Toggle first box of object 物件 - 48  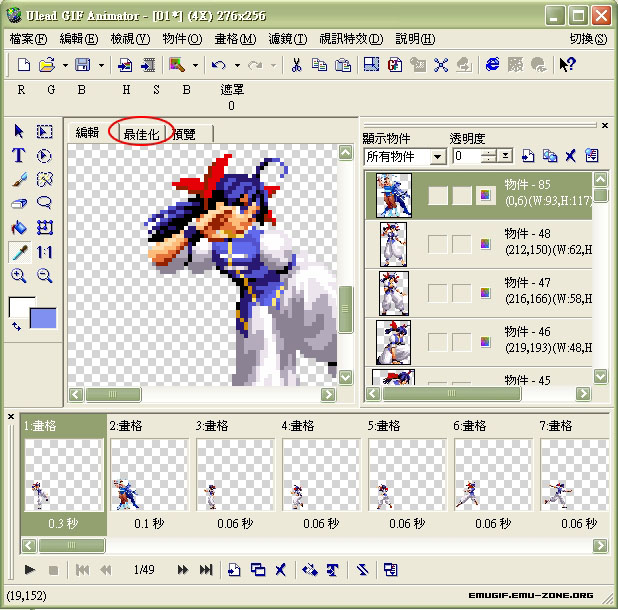(437, 244)
